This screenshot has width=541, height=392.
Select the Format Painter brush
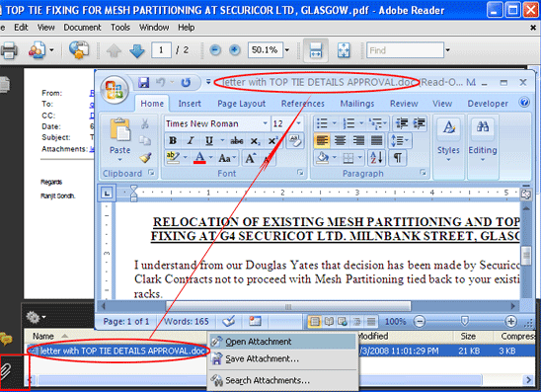click(145, 158)
